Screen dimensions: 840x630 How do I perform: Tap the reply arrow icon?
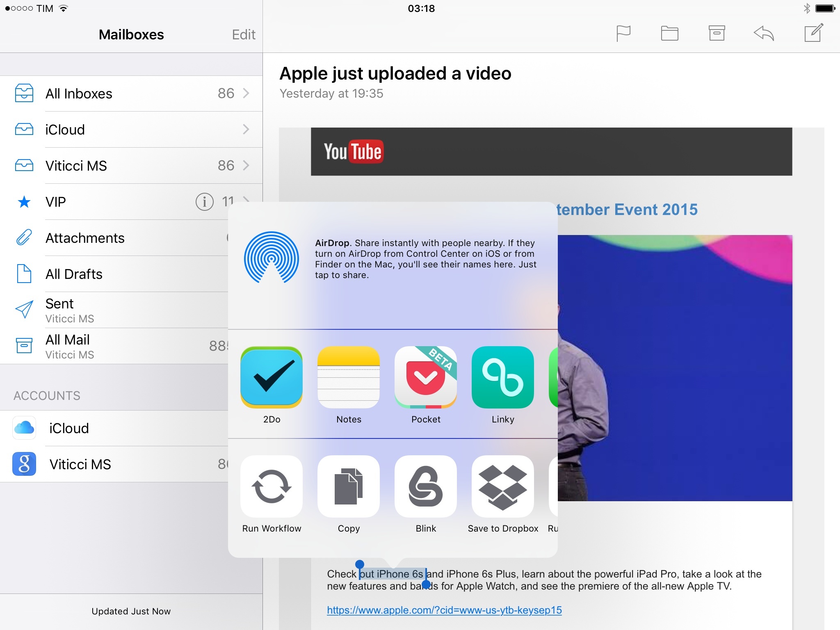pos(764,33)
